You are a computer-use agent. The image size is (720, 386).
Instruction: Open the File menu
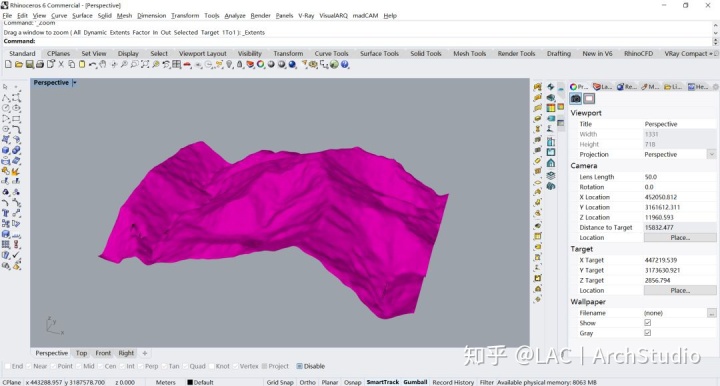7,16
